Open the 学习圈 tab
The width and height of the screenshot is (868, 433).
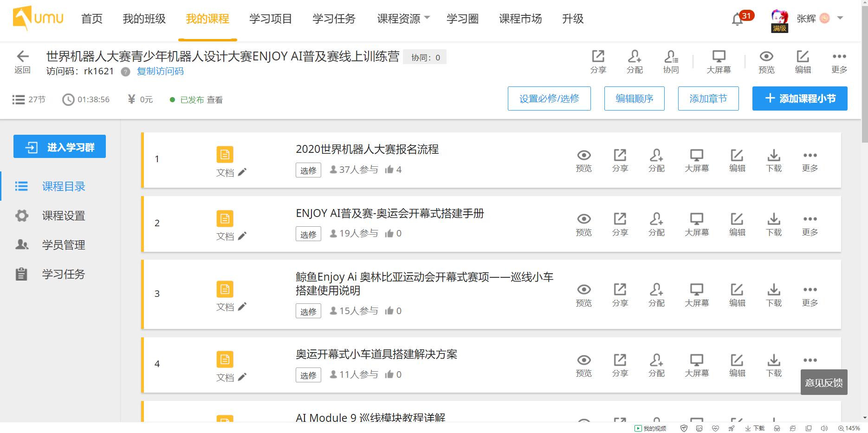coord(462,19)
